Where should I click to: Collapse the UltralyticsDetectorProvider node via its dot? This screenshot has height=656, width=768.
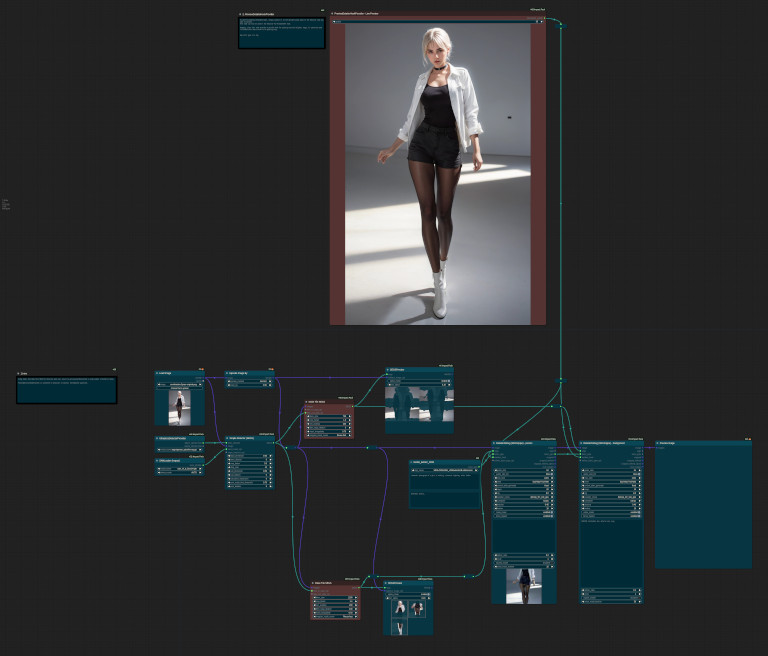point(157,438)
